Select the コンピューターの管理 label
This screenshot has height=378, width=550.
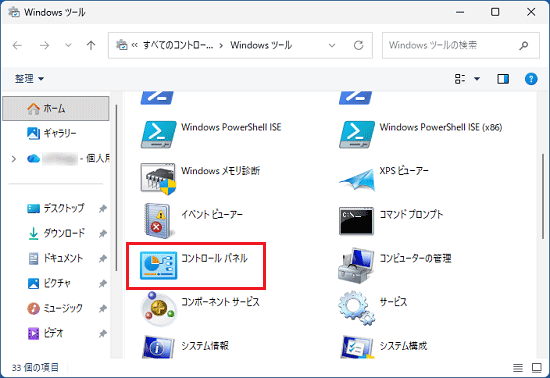point(415,259)
